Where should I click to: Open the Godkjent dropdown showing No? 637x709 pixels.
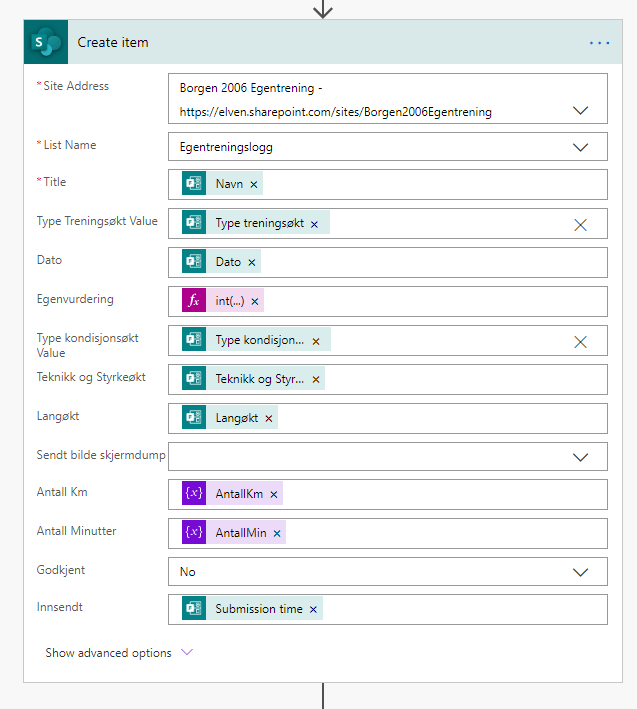(x=580, y=572)
